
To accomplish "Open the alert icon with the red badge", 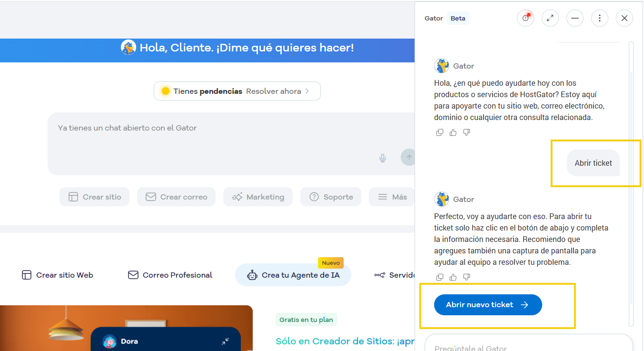I will click(x=525, y=18).
